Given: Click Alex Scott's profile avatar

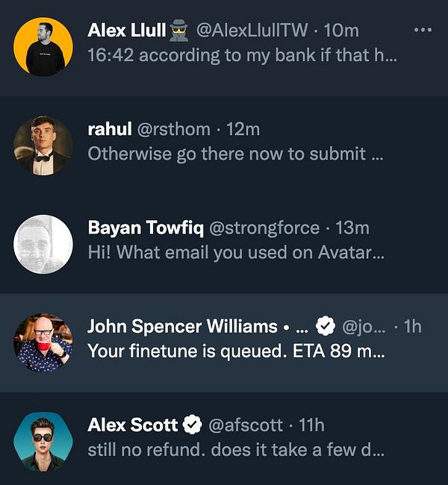Looking at the screenshot, I should [43, 441].
